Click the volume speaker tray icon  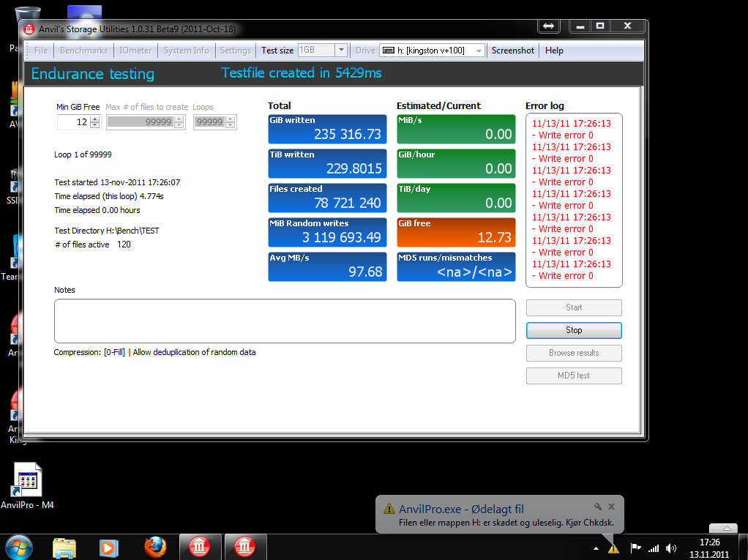pos(671,548)
